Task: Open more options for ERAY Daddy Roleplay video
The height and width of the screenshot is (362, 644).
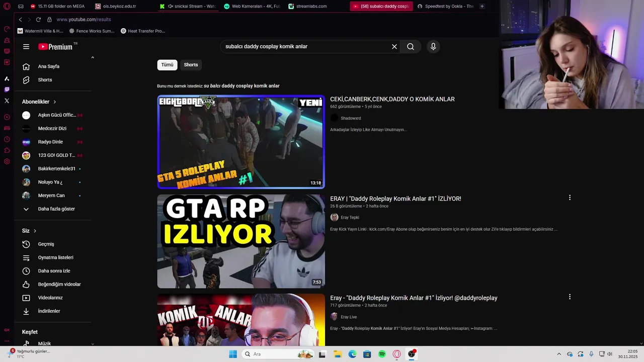Action: click(570, 198)
